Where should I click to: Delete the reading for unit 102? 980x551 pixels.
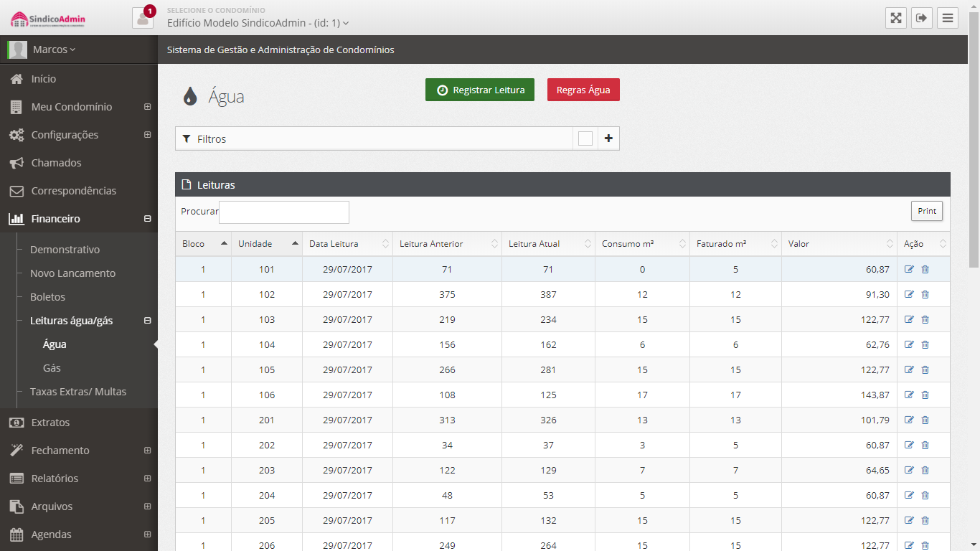click(925, 294)
